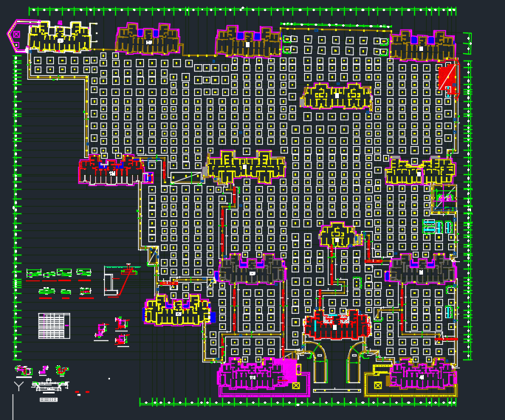Select the yellow building with blue end blocks

click(x=179, y=310)
